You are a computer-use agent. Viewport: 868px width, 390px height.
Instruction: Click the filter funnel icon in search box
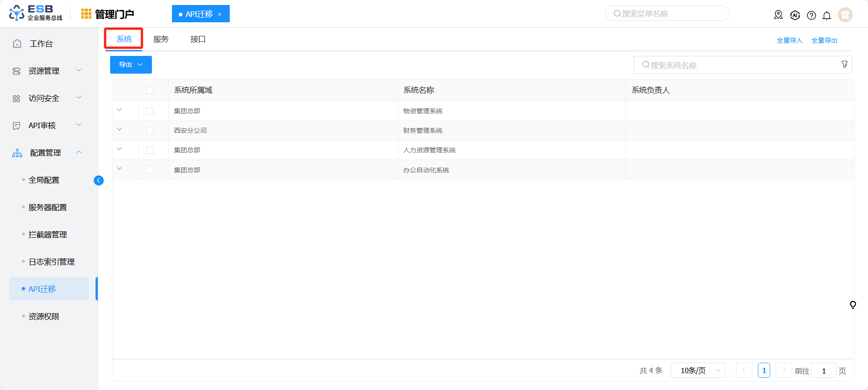coord(844,65)
